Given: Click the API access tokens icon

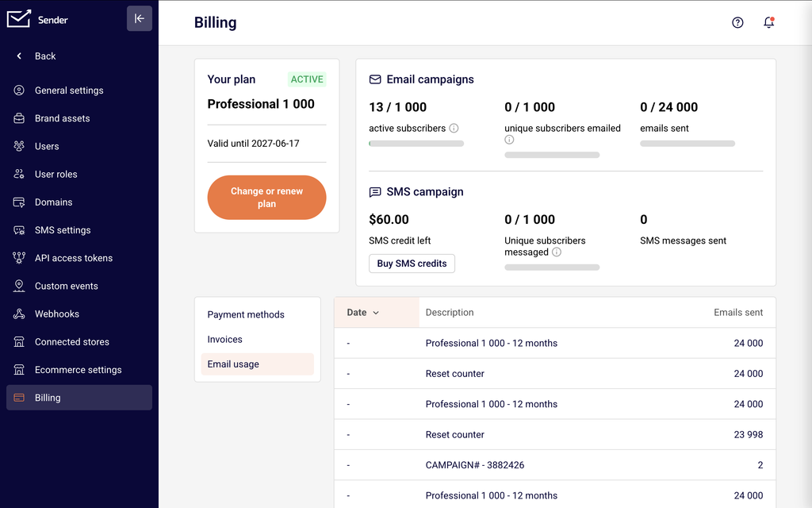Looking at the screenshot, I should pyautogui.click(x=19, y=258).
